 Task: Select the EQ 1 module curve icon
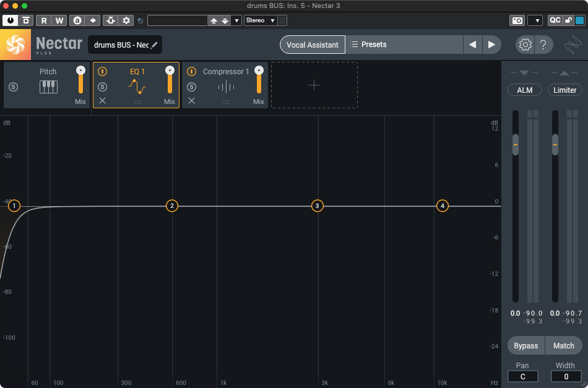pyautogui.click(x=137, y=87)
